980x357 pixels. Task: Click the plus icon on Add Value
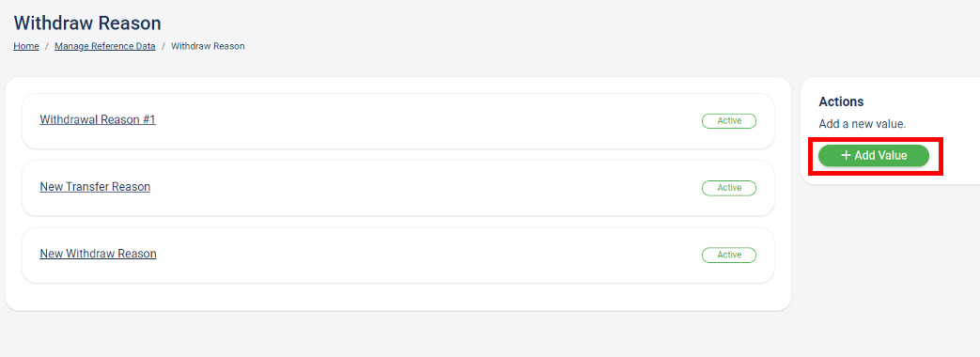pos(847,156)
